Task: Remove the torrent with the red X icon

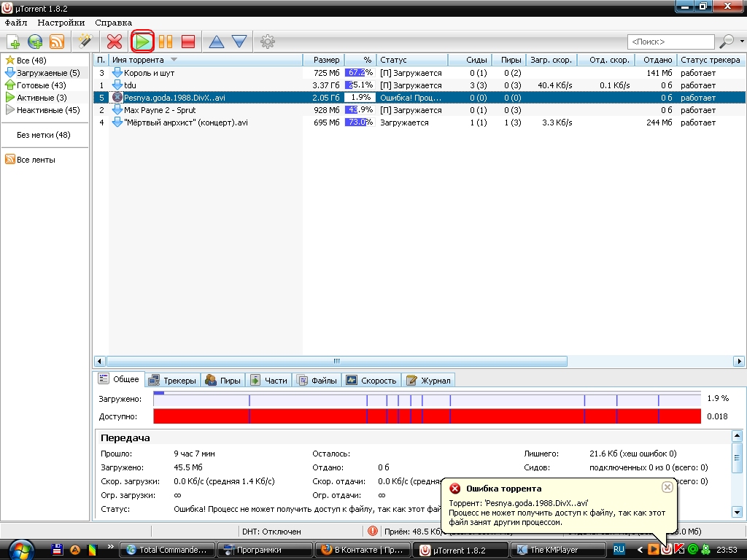Action: tap(115, 42)
